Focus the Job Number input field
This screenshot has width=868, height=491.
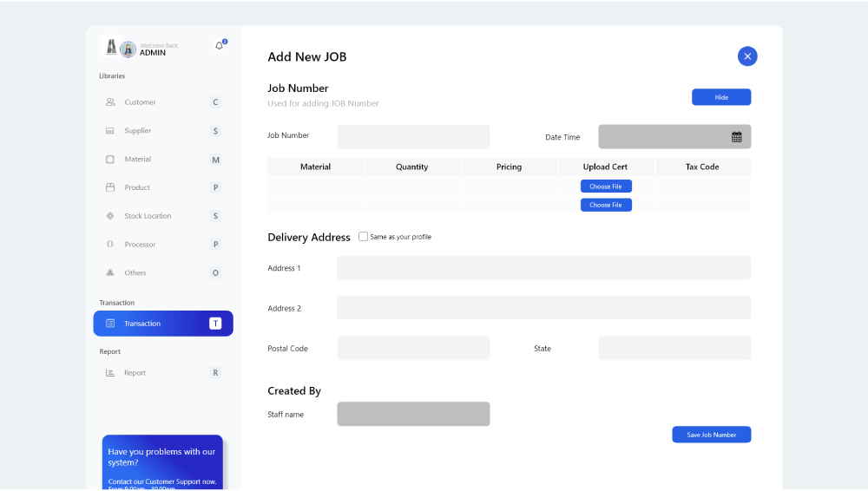pyautogui.click(x=413, y=136)
